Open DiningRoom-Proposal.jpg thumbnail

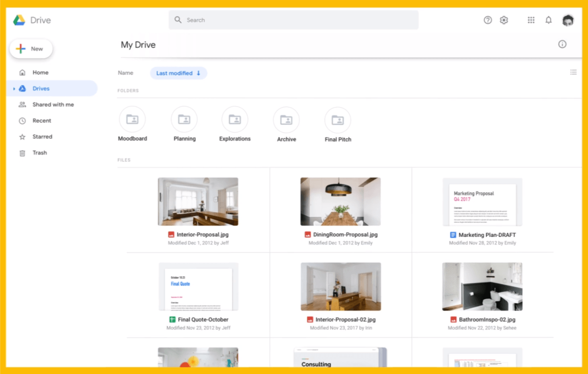(340, 201)
